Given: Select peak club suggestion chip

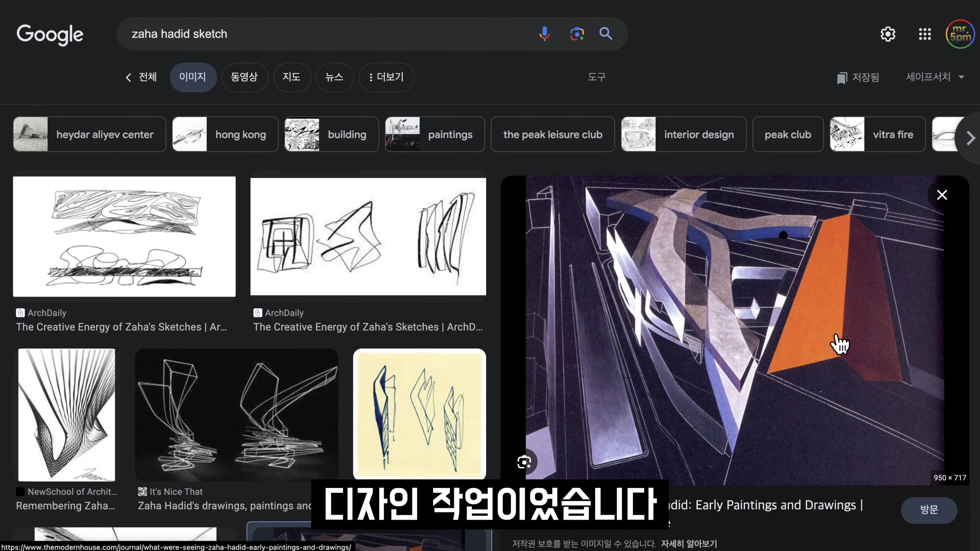Looking at the screenshot, I should coord(788,134).
